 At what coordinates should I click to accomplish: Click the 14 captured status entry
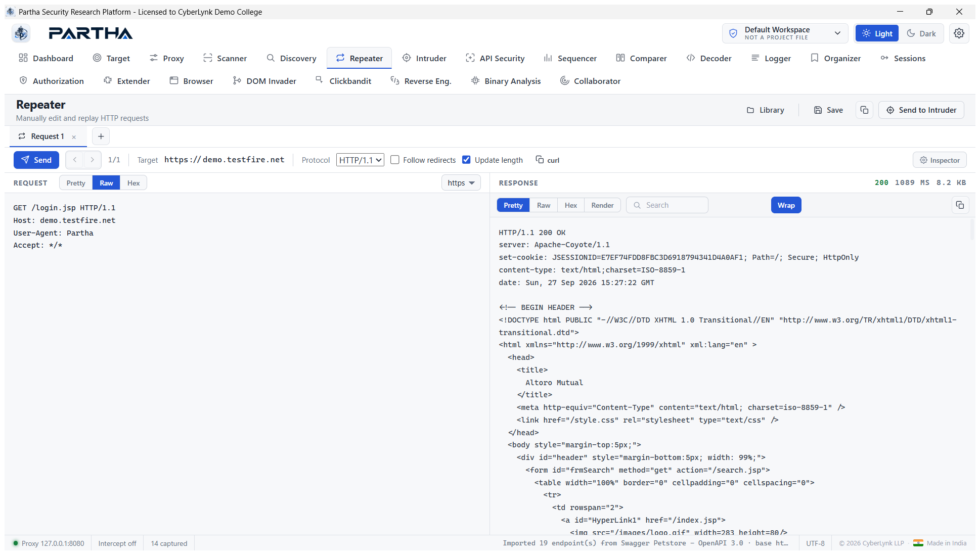(169, 543)
